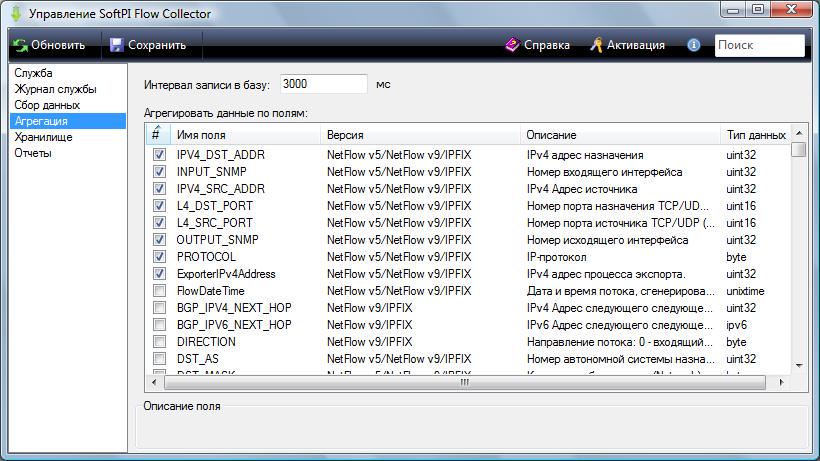The image size is (820, 461).
Task: Click 'IPv4 Адрес источника' description
Action: click(582, 189)
